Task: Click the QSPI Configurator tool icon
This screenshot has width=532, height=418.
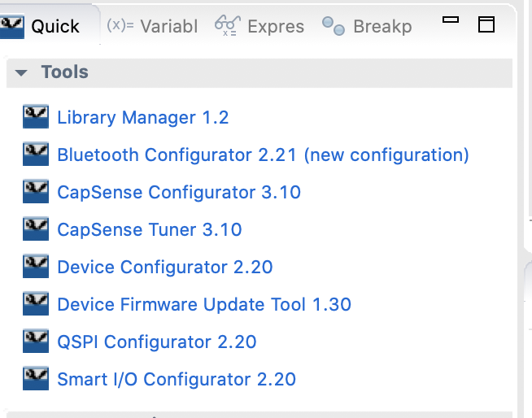Action: (37, 342)
